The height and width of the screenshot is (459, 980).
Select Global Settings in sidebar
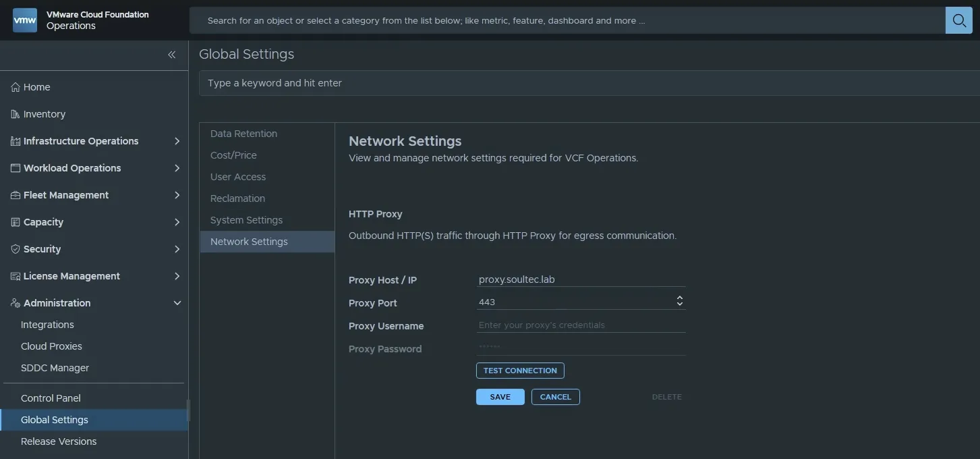click(x=94, y=420)
